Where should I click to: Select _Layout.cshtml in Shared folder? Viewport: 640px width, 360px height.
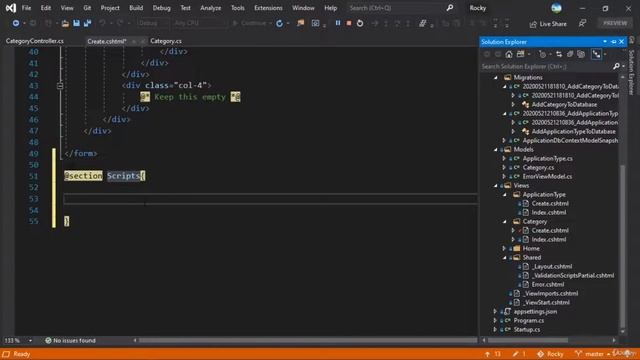coord(552,267)
